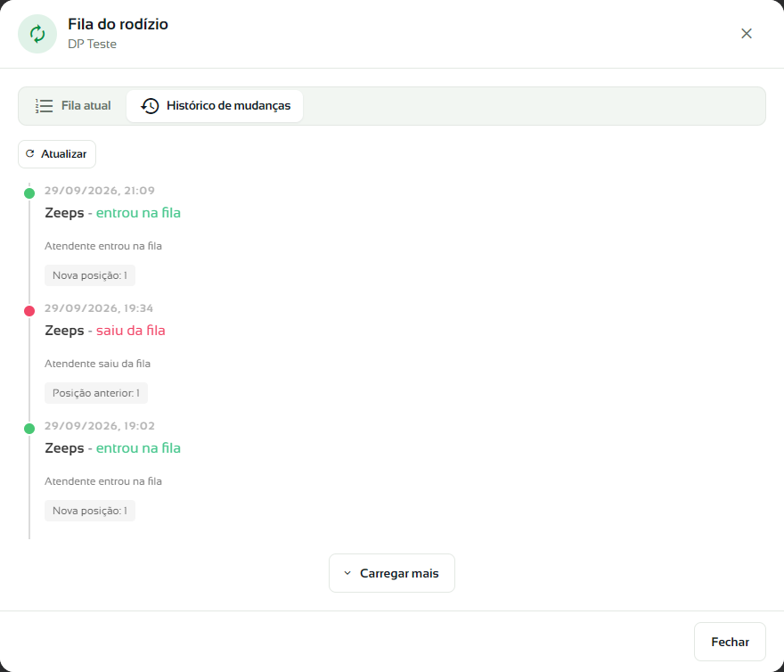Viewport: 784px width, 672px height.
Task: Click 'Atendente saiu da fila' description
Action: (x=97, y=364)
